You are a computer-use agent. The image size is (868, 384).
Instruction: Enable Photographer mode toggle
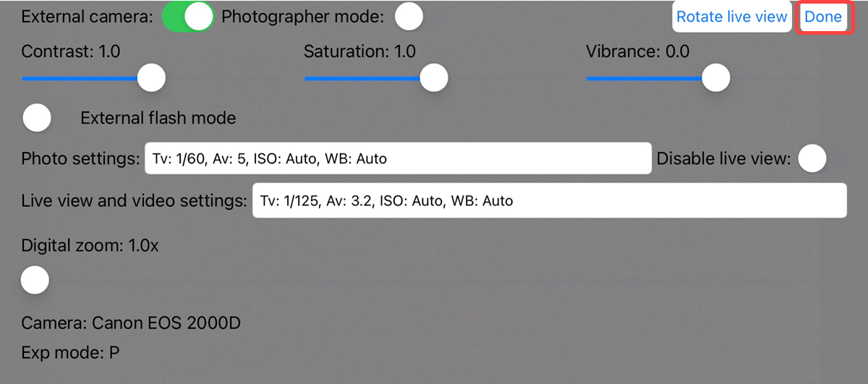pyautogui.click(x=409, y=17)
